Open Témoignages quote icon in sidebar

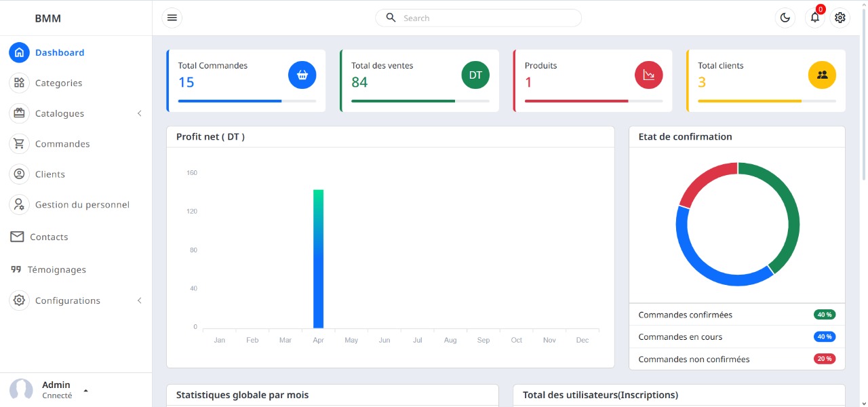point(16,269)
